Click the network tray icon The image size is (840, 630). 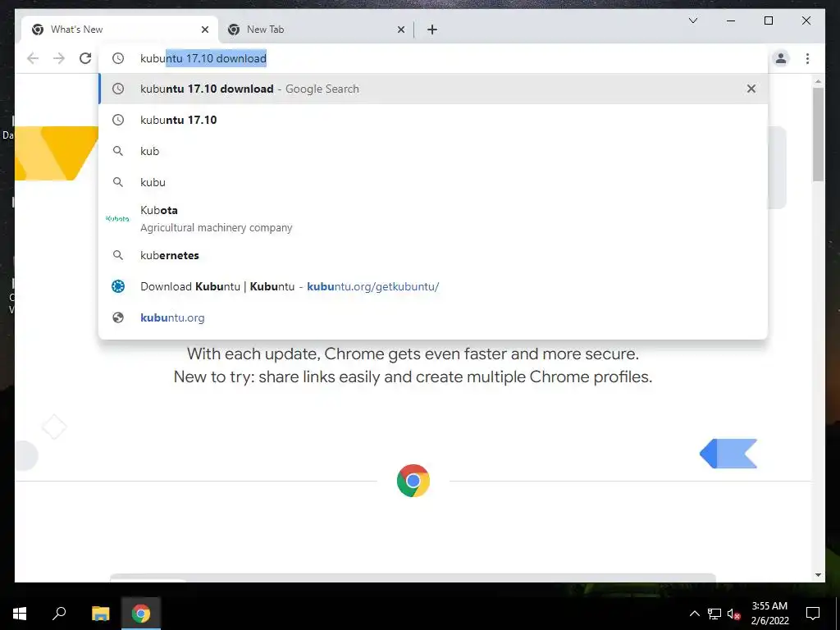(x=714, y=614)
